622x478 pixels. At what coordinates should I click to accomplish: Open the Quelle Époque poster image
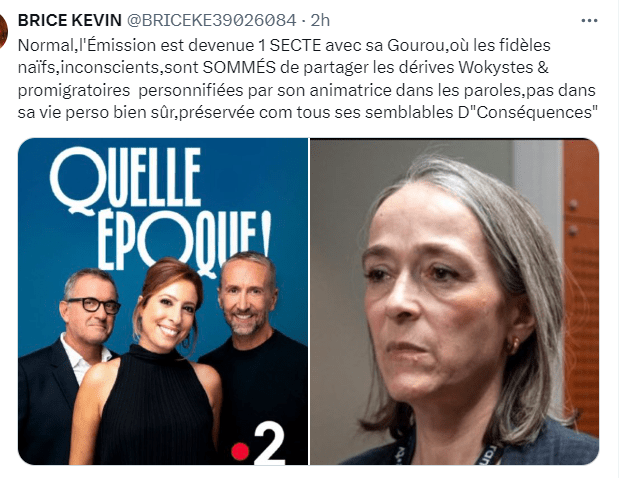pyautogui.click(x=163, y=301)
